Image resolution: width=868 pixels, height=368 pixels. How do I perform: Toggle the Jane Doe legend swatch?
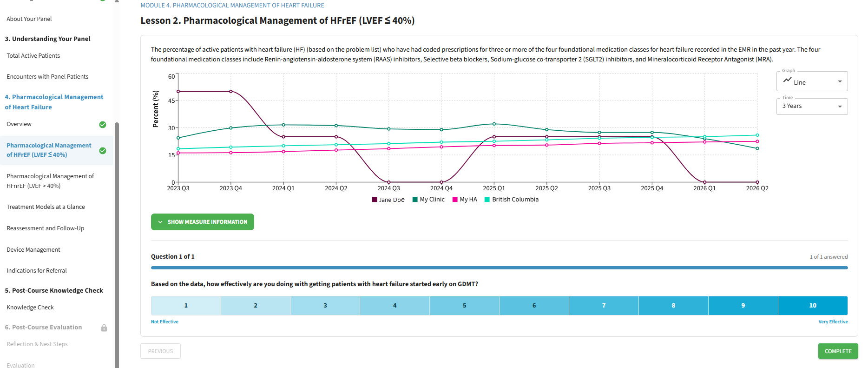[x=375, y=200]
